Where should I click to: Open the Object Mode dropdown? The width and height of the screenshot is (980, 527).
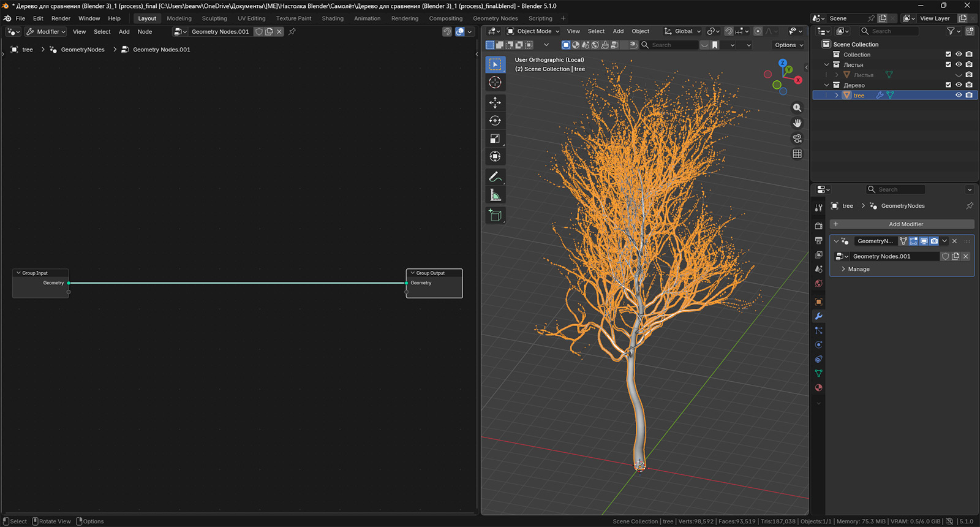[x=533, y=31]
